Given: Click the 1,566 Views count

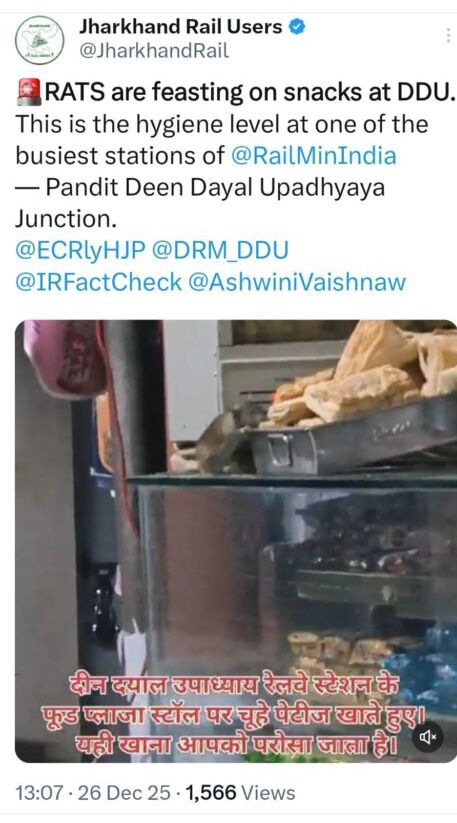Looking at the screenshot, I should (240, 793).
